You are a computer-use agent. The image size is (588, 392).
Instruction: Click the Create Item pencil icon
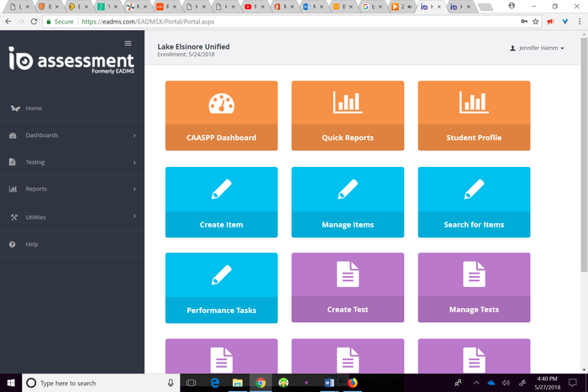tap(222, 190)
